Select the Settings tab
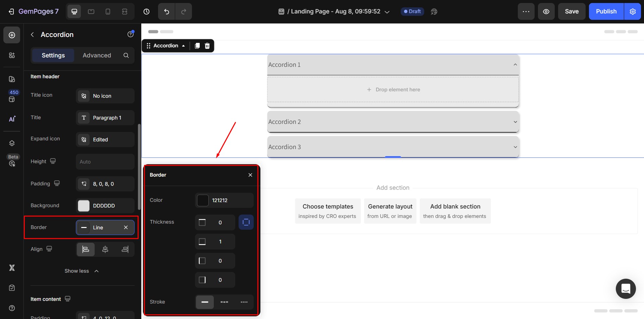644x319 pixels. 53,55
